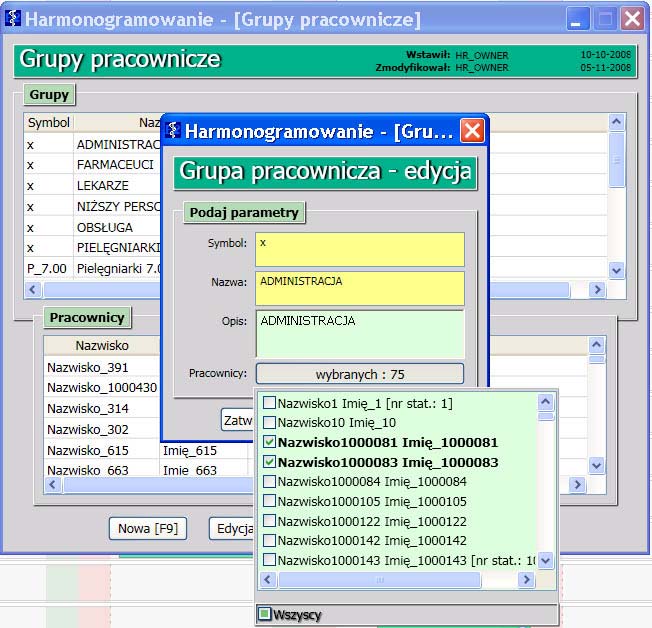The width and height of the screenshot is (652, 628).
Task: Toggle the Wszyscy select-all checkbox
Action: pyautogui.click(x=264, y=614)
